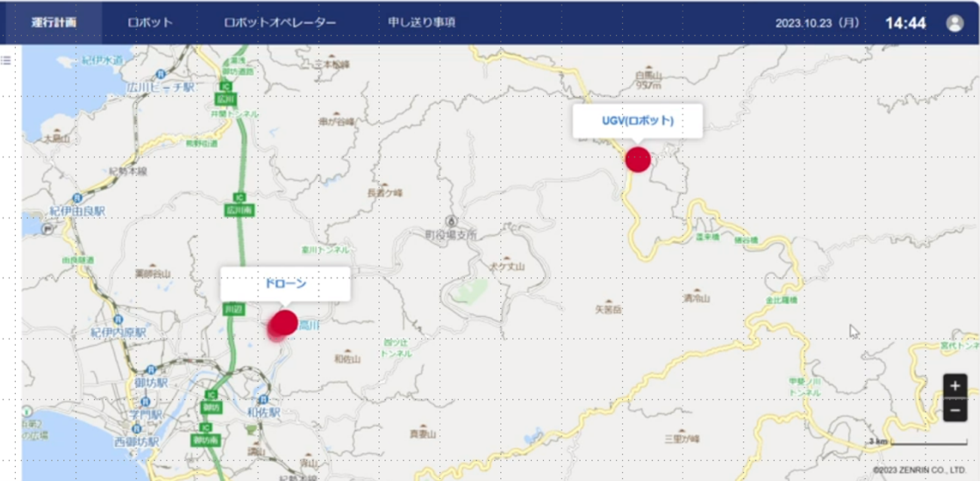This screenshot has width=980, height=481.
Task: Open the user account avatar menu
Action: (954, 23)
